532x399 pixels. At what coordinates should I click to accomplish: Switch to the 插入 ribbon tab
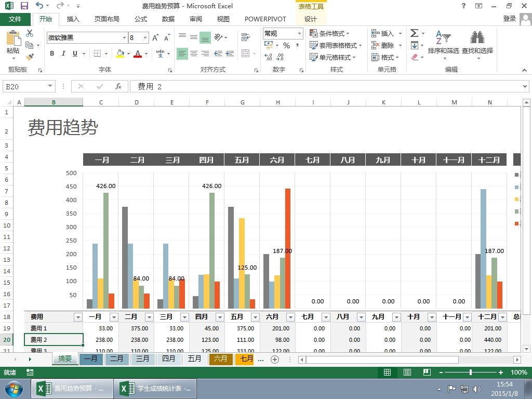(x=73, y=19)
